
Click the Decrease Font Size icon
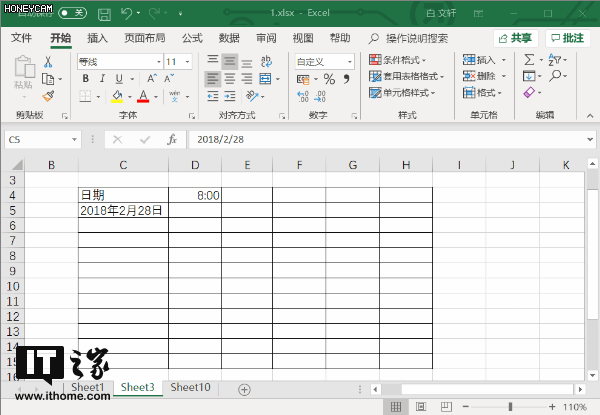[169, 78]
